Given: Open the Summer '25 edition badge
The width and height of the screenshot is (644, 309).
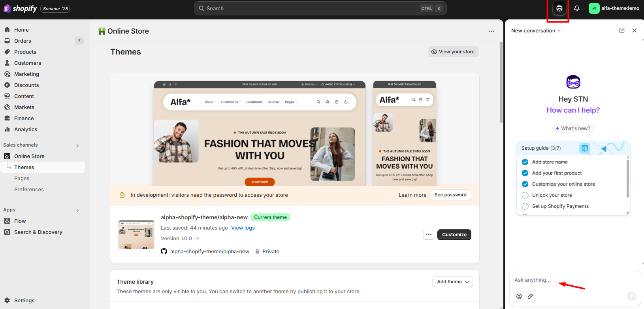Looking at the screenshot, I should 55,9.
